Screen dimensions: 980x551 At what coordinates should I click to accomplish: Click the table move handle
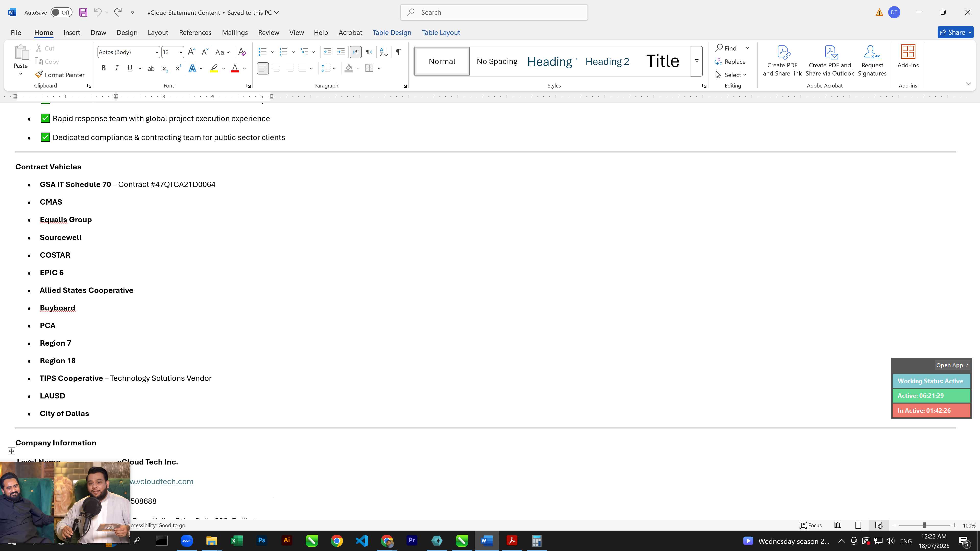tap(11, 451)
